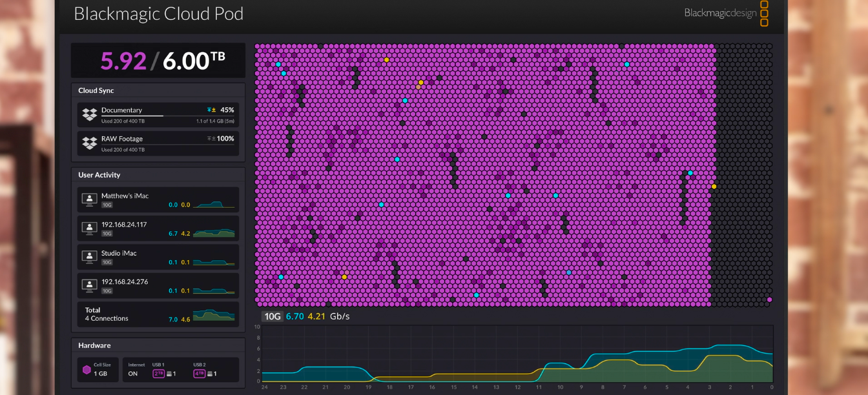Select the 192.168.24.276 user row
868x395 pixels.
pos(158,285)
